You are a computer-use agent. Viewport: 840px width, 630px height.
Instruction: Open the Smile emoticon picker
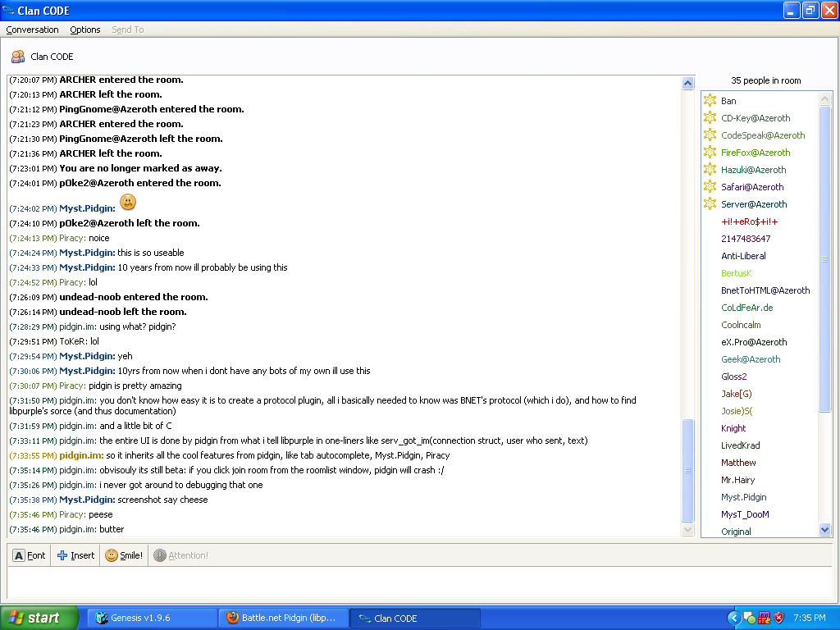coord(124,555)
